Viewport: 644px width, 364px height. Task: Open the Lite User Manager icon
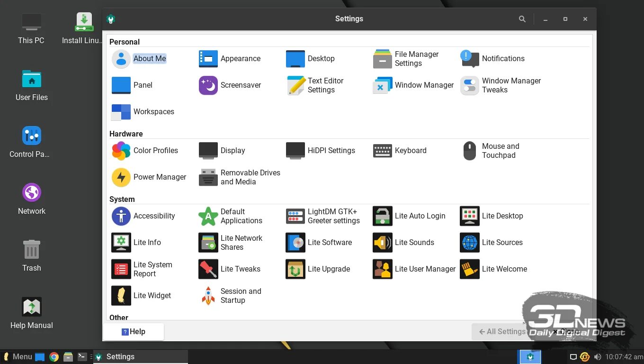tap(383, 269)
